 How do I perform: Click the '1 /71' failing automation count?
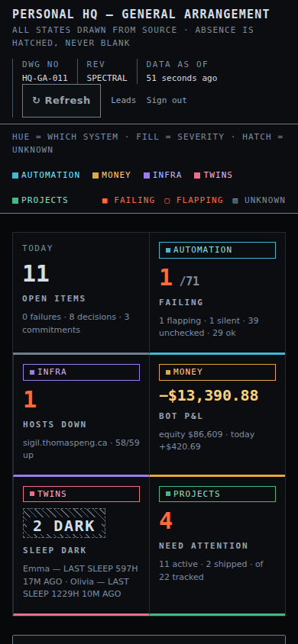coord(180,278)
